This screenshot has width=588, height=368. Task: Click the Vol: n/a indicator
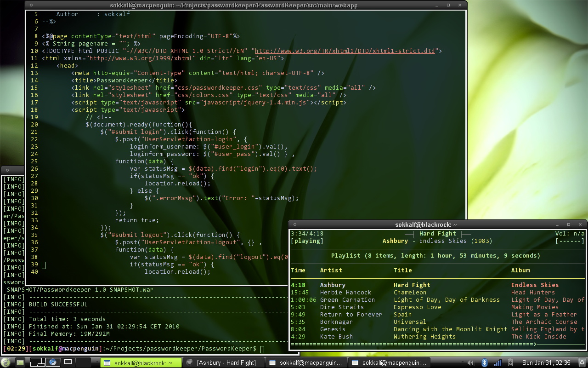click(570, 234)
